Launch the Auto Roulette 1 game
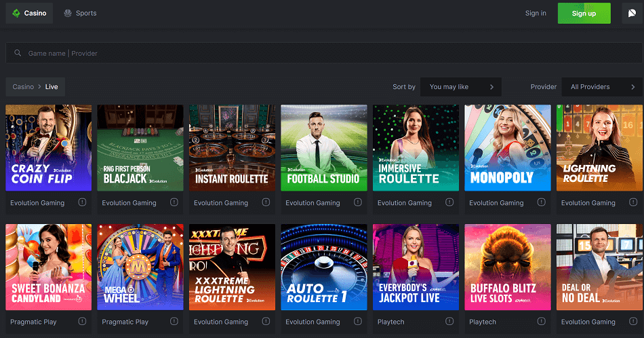Screen dimensions: 644x338 coord(324,267)
